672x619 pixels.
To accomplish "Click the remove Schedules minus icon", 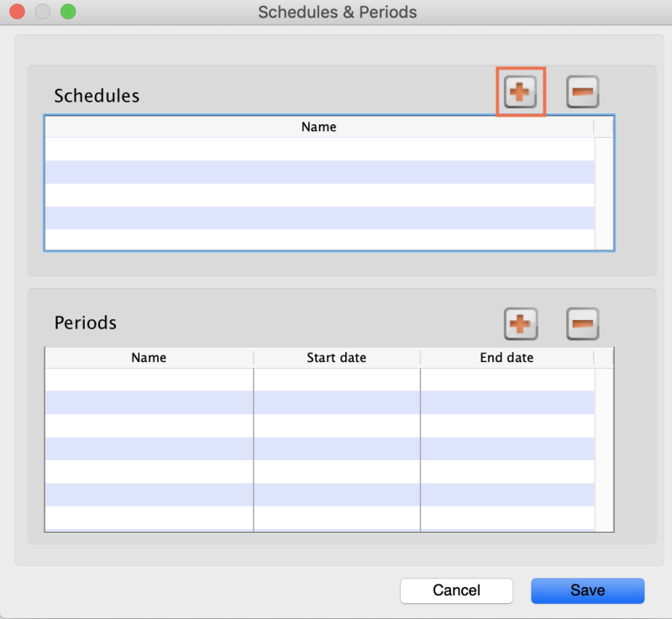I will (582, 92).
